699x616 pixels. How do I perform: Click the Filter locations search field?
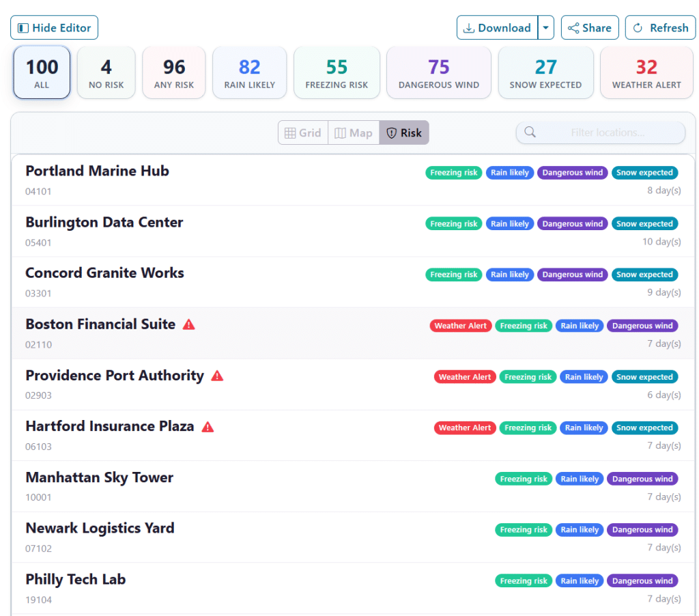pos(608,132)
